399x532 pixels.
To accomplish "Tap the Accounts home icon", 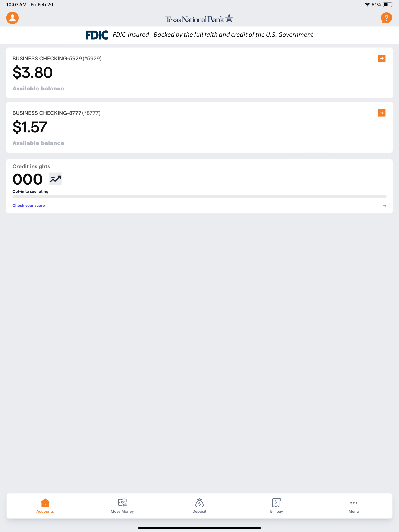I will pos(45,503).
